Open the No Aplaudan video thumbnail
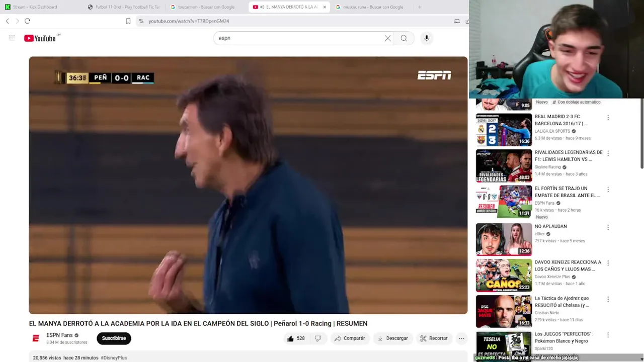The width and height of the screenshot is (644, 362). click(x=504, y=239)
